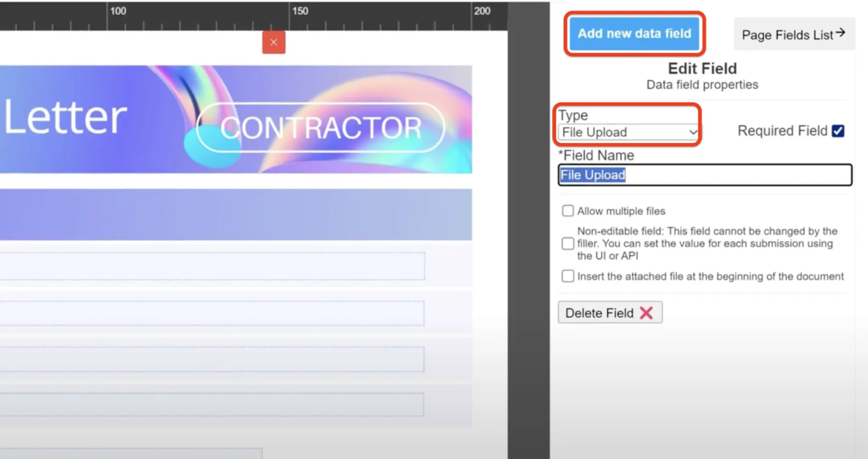
Task: Click the Delete Field button
Action: coord(610,312)
